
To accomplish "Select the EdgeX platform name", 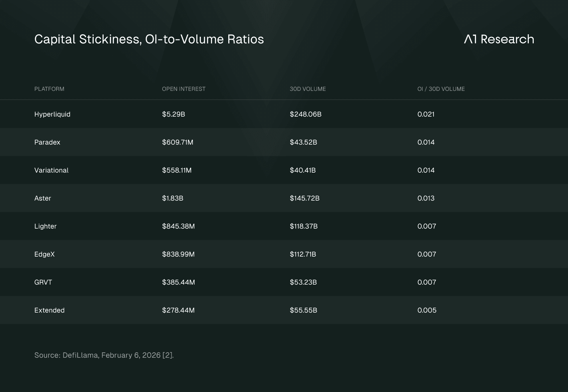I will pos(44,254).
